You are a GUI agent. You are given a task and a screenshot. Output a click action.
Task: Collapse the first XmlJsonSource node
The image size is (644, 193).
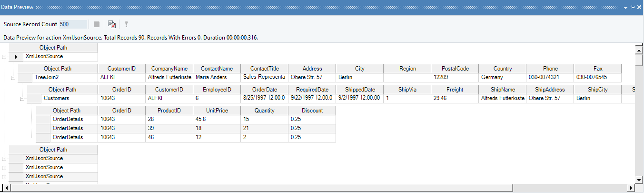tap(4, 57)
